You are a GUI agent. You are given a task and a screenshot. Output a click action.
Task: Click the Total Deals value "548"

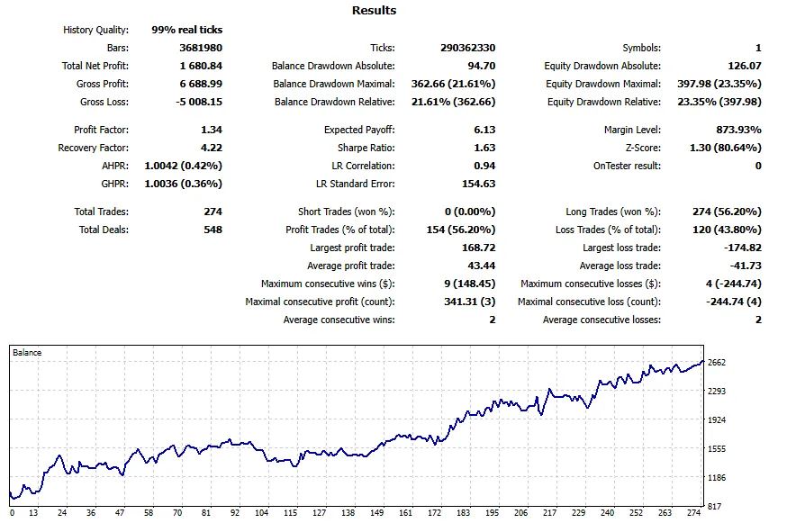pos(213,230)
